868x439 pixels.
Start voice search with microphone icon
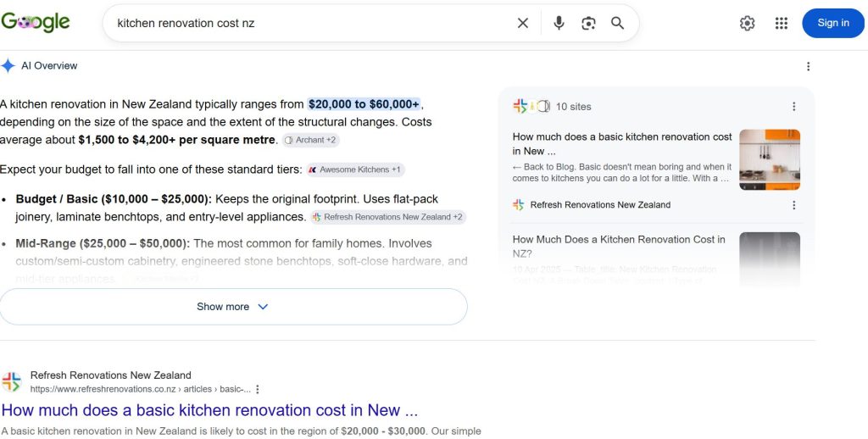pos(559,23)
